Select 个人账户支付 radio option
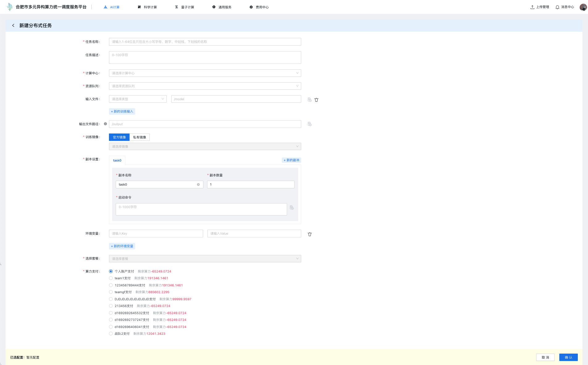Screen dimensions: 588x365 [111, 271]
